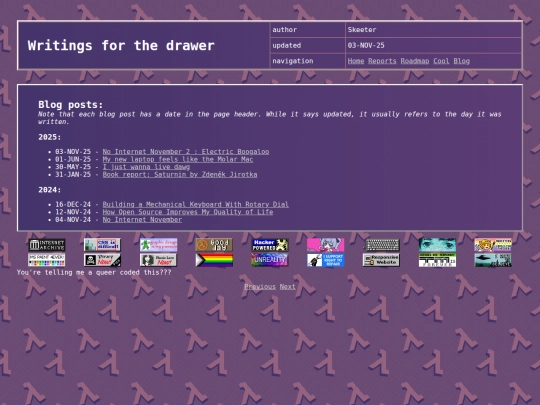Click the '12-NOV-24' date text
Image resolution: width=540 pixels, height=405 pixels.
pos(73,212)
